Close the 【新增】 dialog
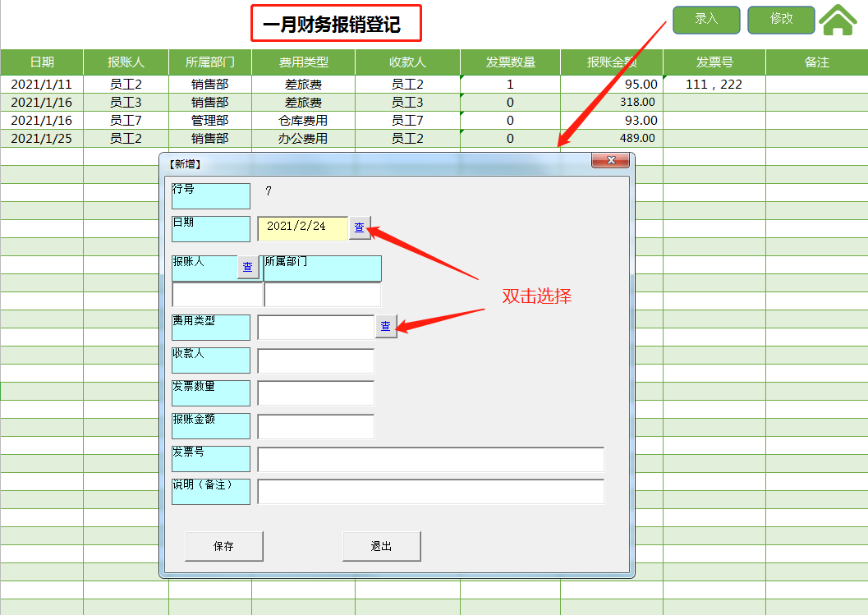This screenshot has width=868, height=615. [610, 160]
